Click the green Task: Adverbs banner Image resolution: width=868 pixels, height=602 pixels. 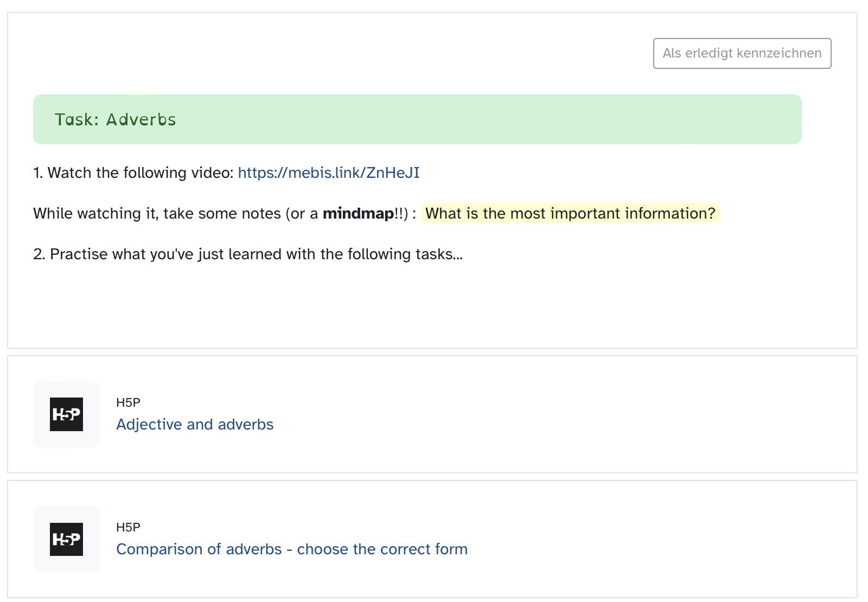(x=488, y=119)
